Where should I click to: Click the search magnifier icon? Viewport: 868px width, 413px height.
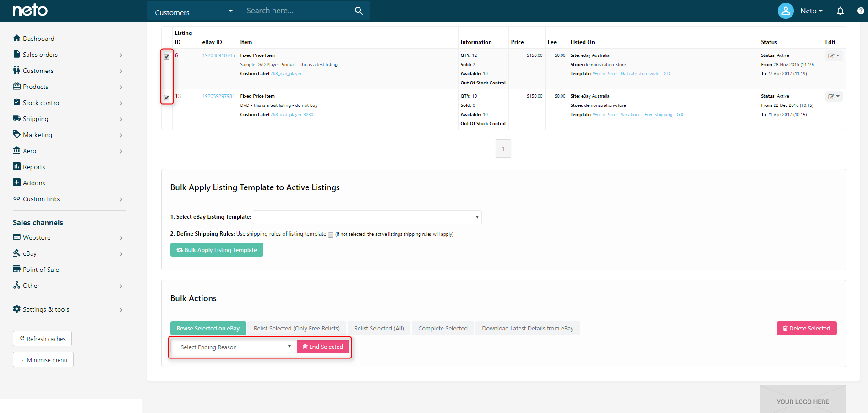pyautogui.click(x=359, y=11)
